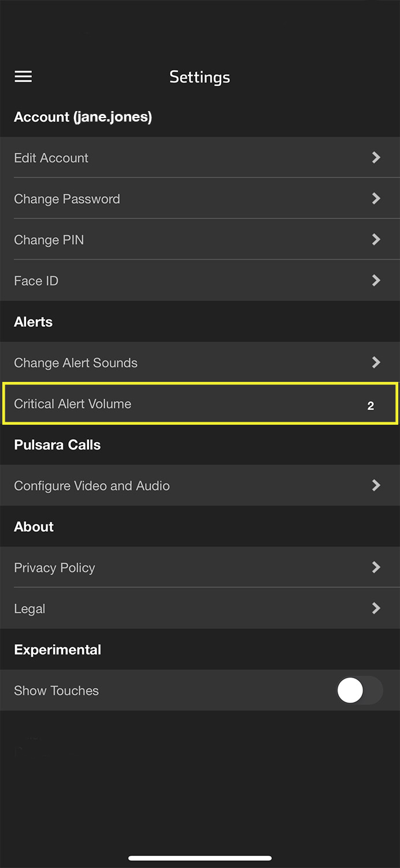The width and height of the screenshot is (400, 868).
Task: Select the Settings title area
Action: point(200,76)
